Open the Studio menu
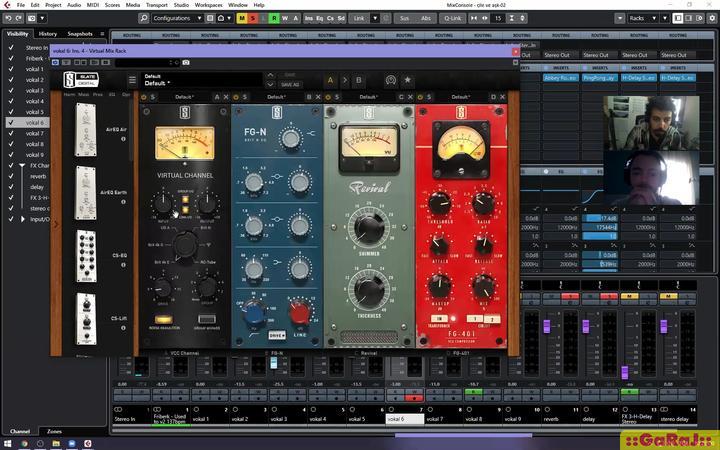The width and height of the screenshot is (720, 450). (x=181, y=5)
